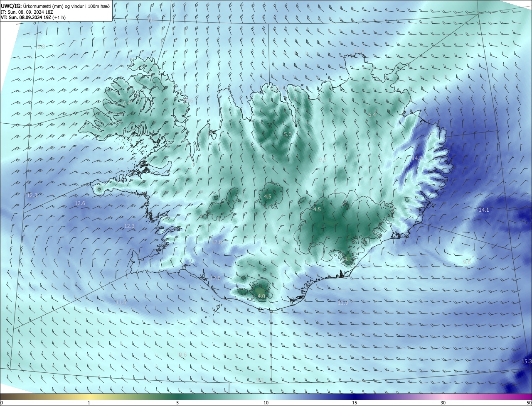
Task: Click the "10" tick on the colour scale
Action: tap(266, 403)
